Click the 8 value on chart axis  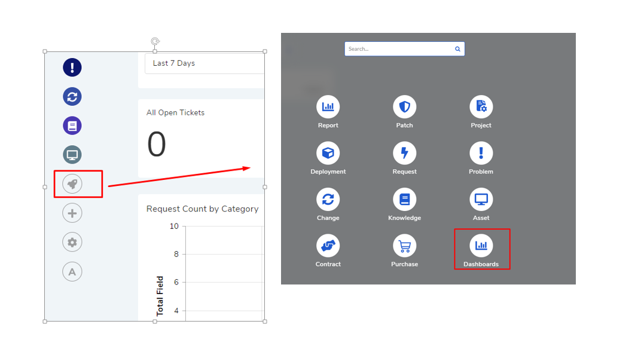[176, 254]
